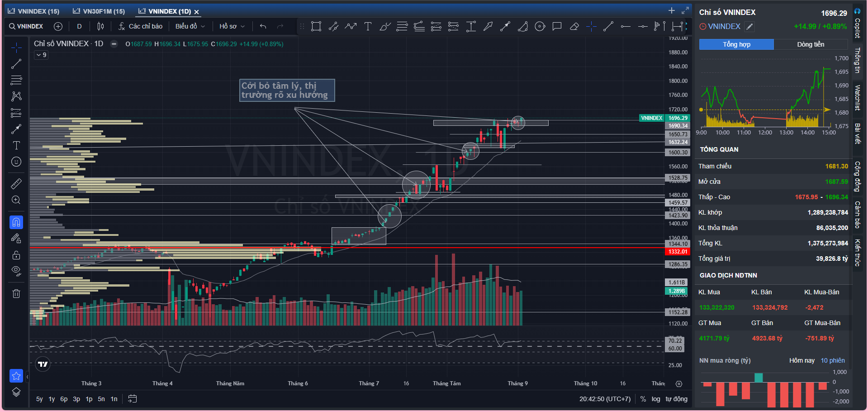Select the ruler measure tool
Image resolution: width=868 pixels, height=412 pixels.
16,183
